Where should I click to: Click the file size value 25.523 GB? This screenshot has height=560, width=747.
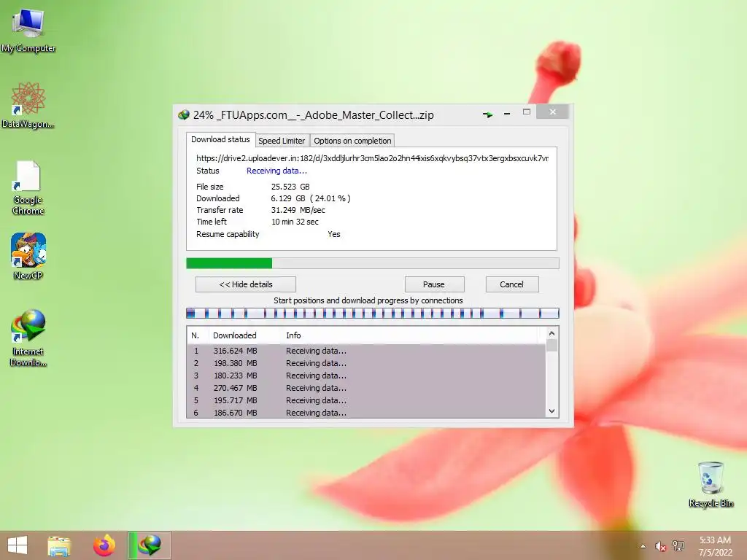click(x=290, y=187)
